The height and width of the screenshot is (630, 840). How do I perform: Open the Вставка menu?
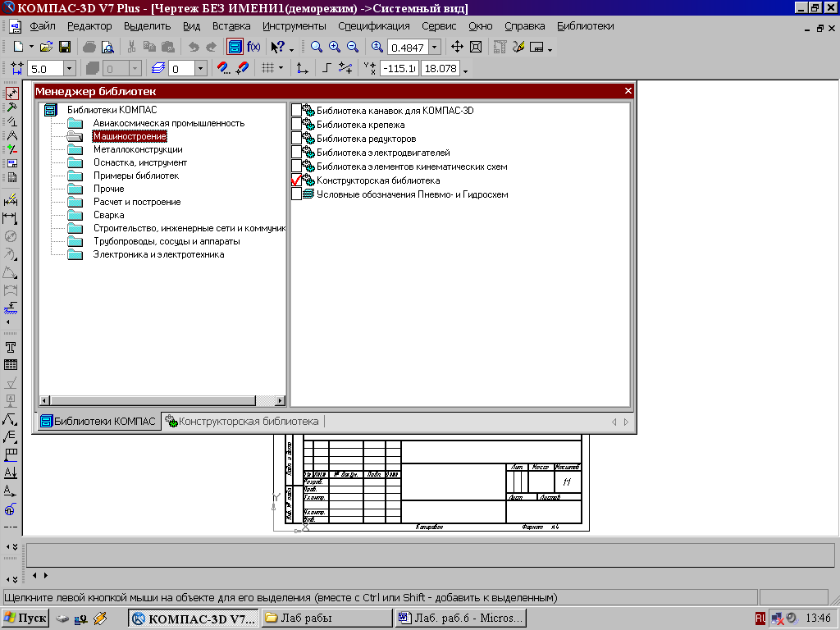231,26
